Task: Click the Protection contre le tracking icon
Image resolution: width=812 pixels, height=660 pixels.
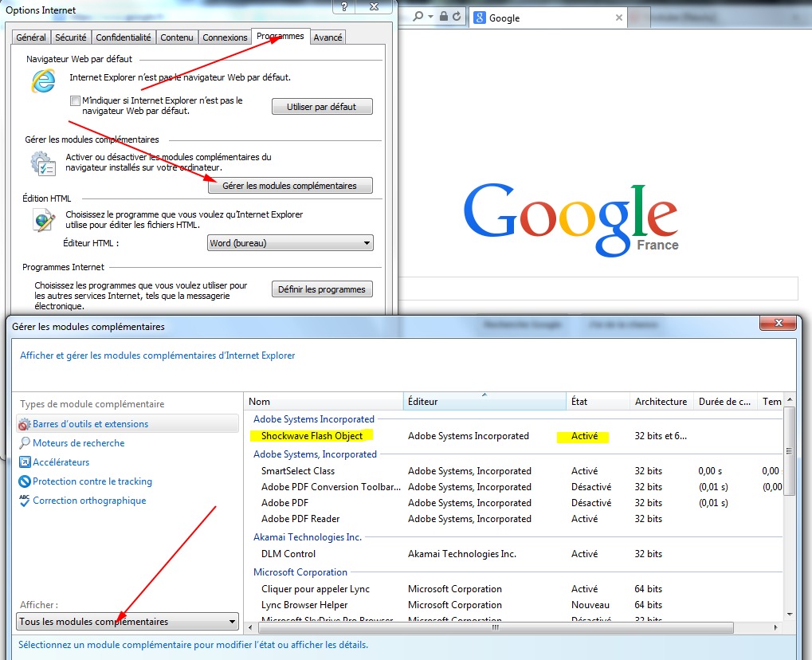Action: pyautogui.click(x=25, y=481)
